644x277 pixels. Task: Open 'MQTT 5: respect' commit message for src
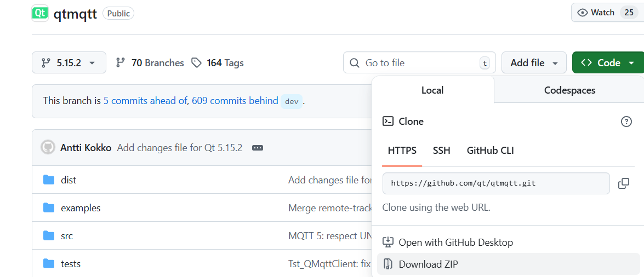(330, 236)
